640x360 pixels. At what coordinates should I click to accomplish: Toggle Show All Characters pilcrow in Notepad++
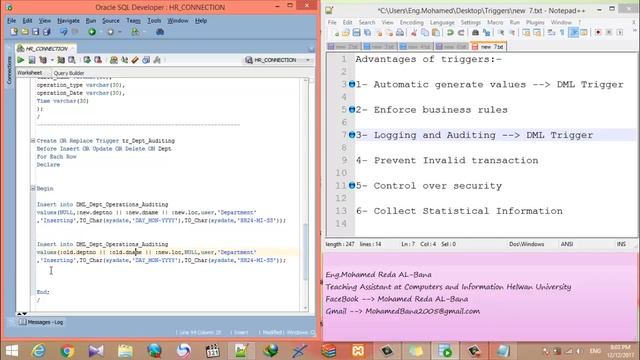pos(562,33)
